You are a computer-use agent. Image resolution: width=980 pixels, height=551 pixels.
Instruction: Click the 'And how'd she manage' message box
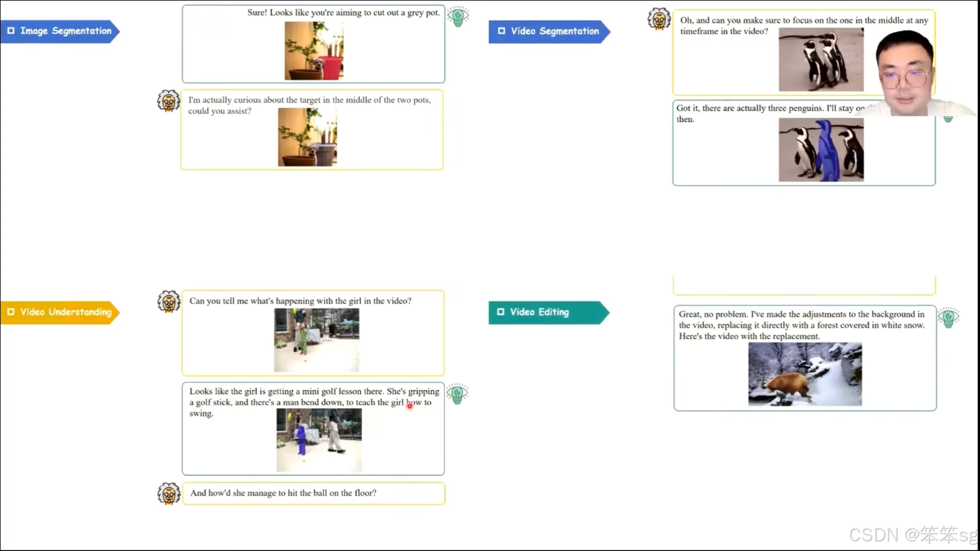[313, 493]
